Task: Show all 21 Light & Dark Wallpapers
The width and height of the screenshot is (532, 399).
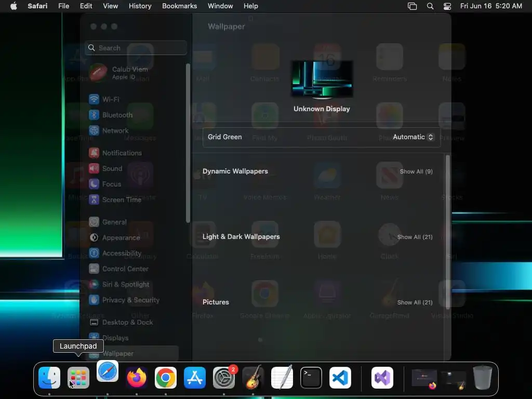Action: coord(415,237)
